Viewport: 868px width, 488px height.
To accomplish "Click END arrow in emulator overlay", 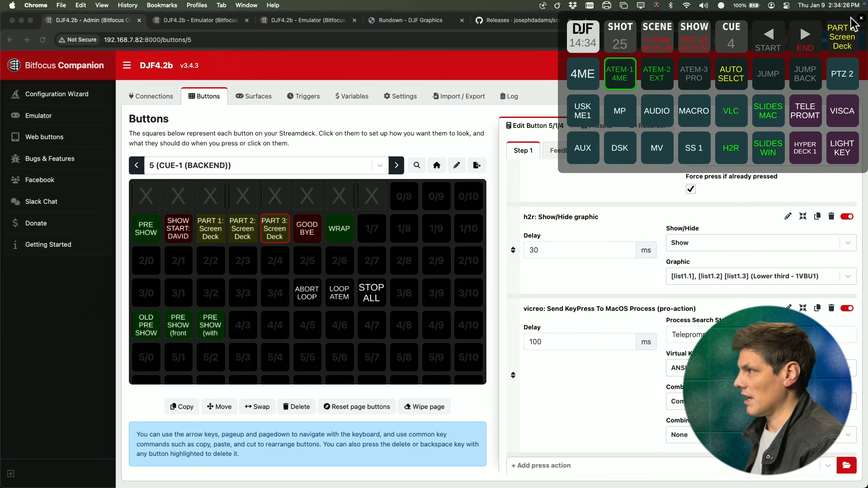I will click(x=805, y=36).
